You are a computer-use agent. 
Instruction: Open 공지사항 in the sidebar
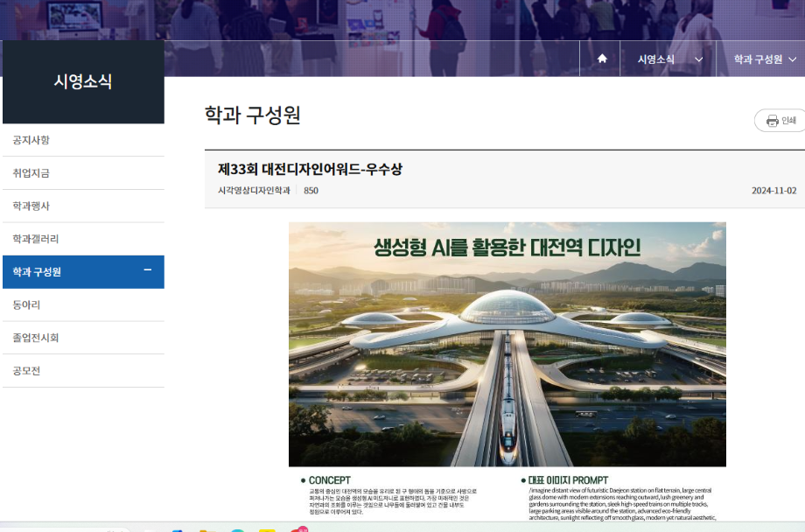click(31, 140)
